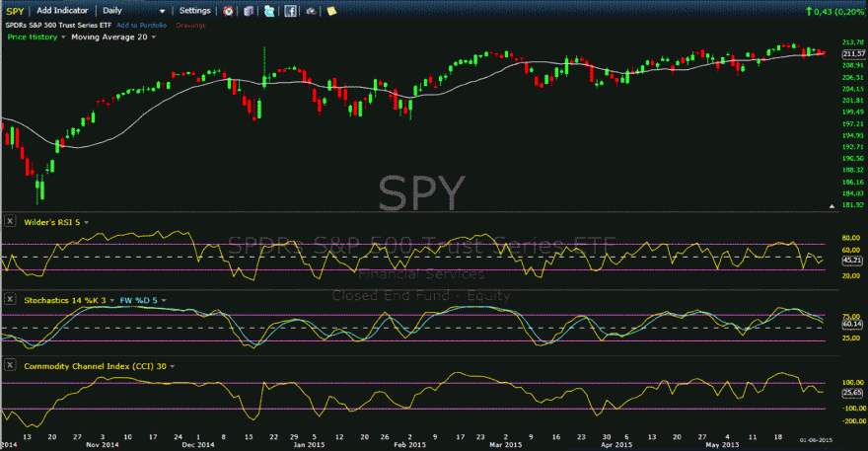Image resolution: width=868 pixels, height=451 pixels.
Task: Click the Feb 2015 label on time axis
Action: point(409,444)
